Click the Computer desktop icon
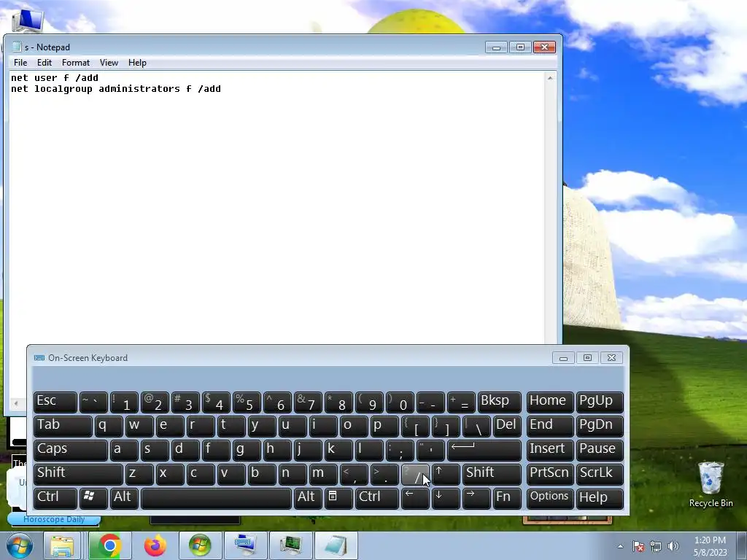Image resolution: width=747 pixels, height=560 pixels. 28,20
